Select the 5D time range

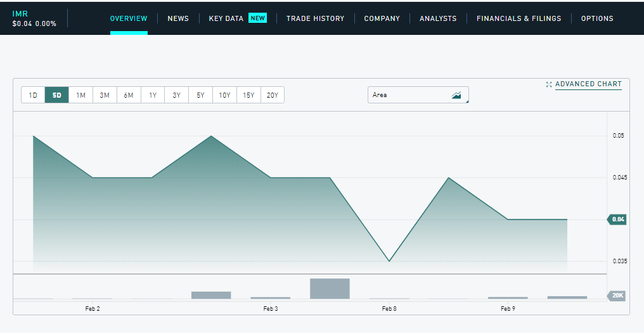tap(56, 95)
